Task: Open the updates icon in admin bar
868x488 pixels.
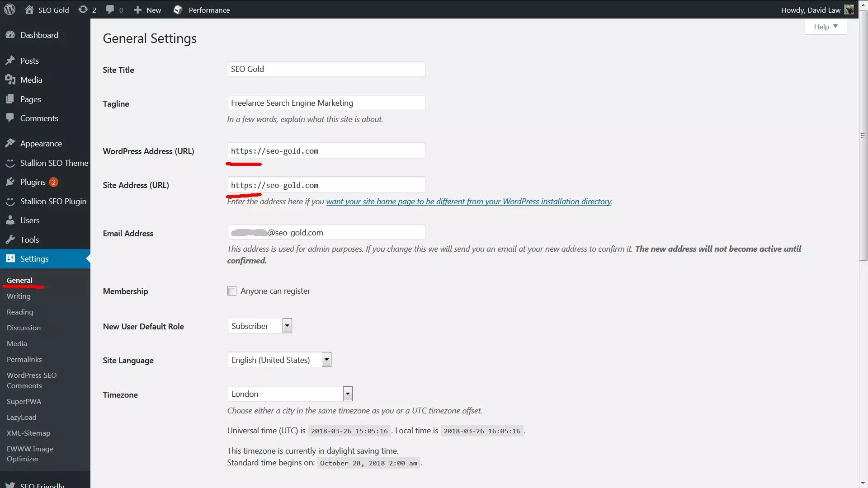Action: (x=83, y=9)
